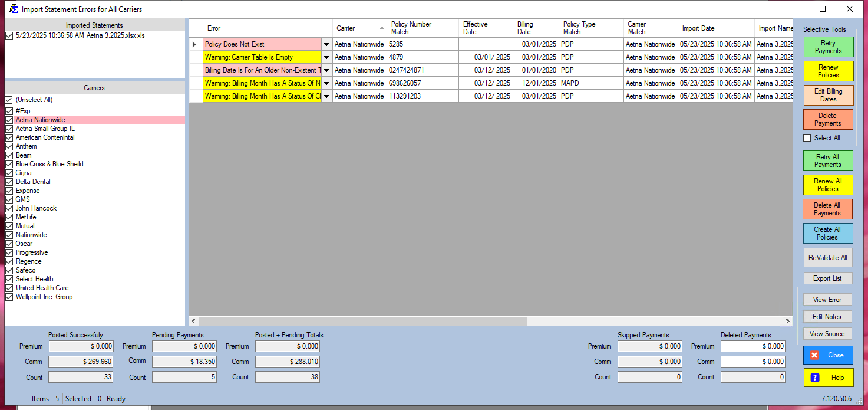
Task: Click the Retry All Payments button
Action: click(x=827, y=160)
